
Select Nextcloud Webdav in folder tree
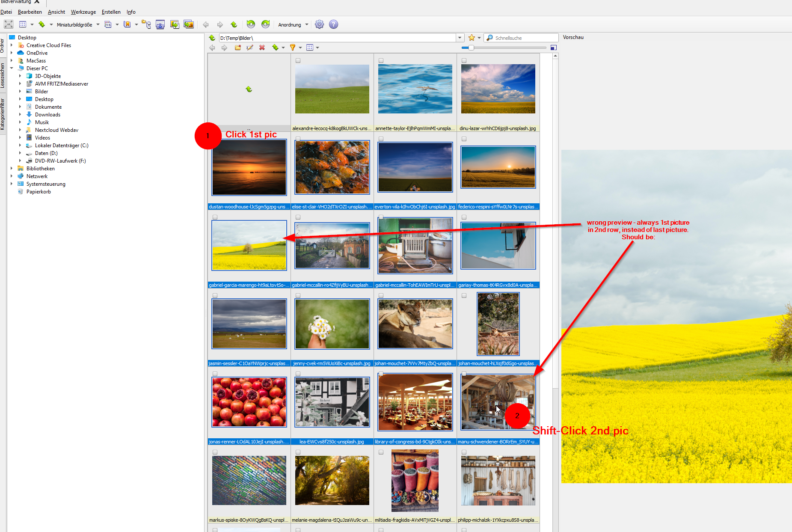click(x=56, y=130)
